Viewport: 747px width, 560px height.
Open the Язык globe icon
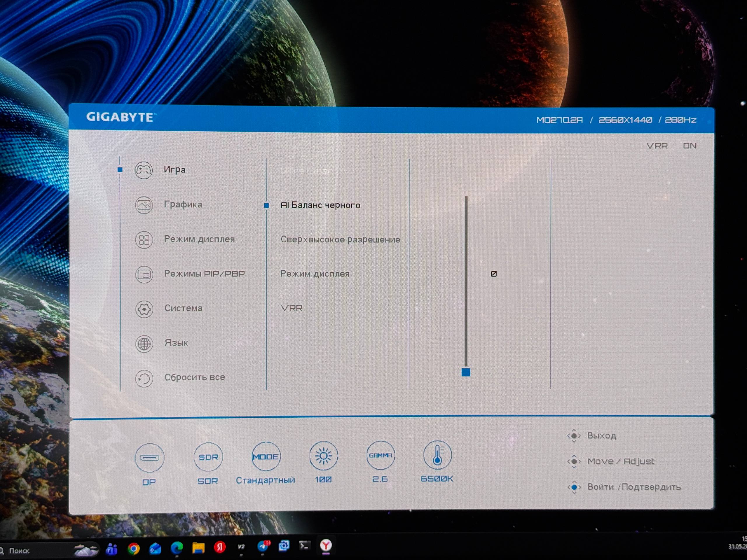tap(144, 344)
